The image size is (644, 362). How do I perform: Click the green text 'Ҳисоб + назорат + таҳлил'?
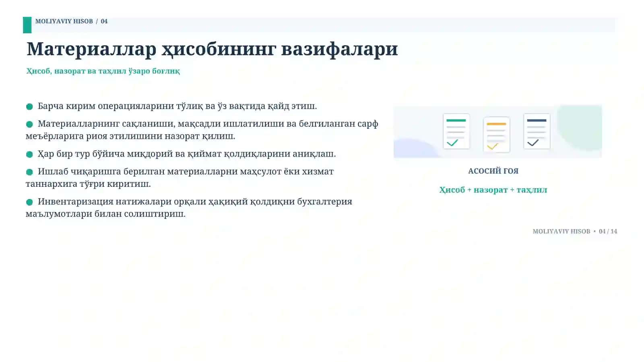(x=493, y=190)
